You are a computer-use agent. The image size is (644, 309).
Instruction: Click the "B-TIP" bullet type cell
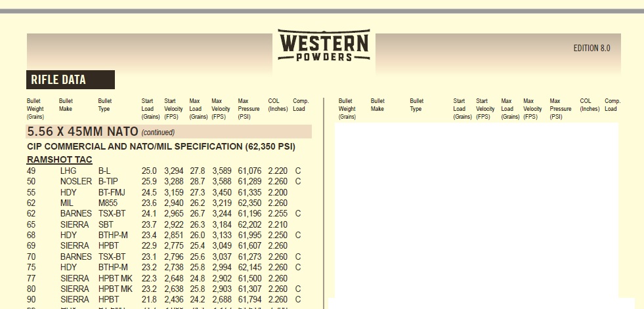[108, 181]
